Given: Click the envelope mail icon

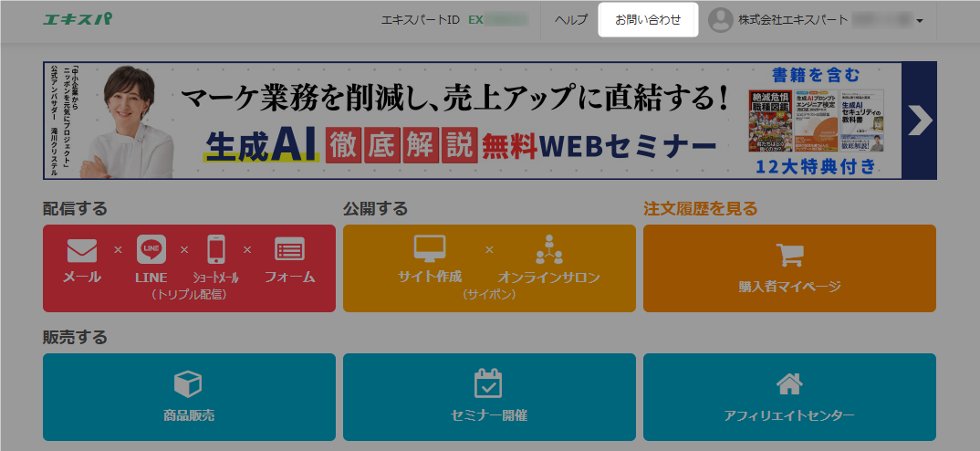Looking at the screenshot, I should [x=82, y=249].
